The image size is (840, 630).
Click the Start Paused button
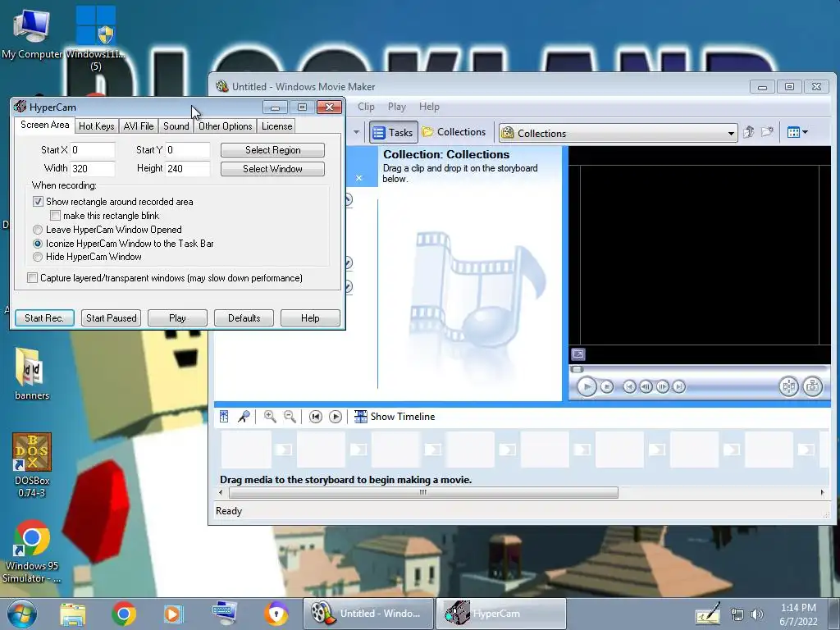(x=112, y=317)
